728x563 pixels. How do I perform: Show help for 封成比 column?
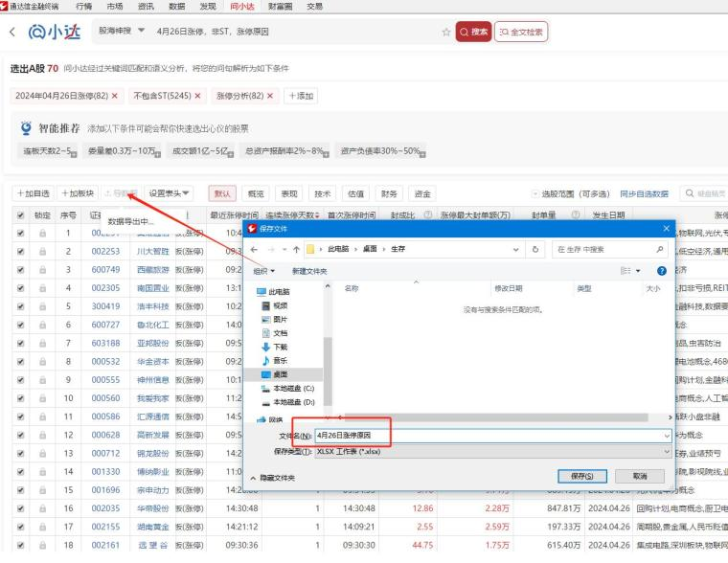coord(428,214)
